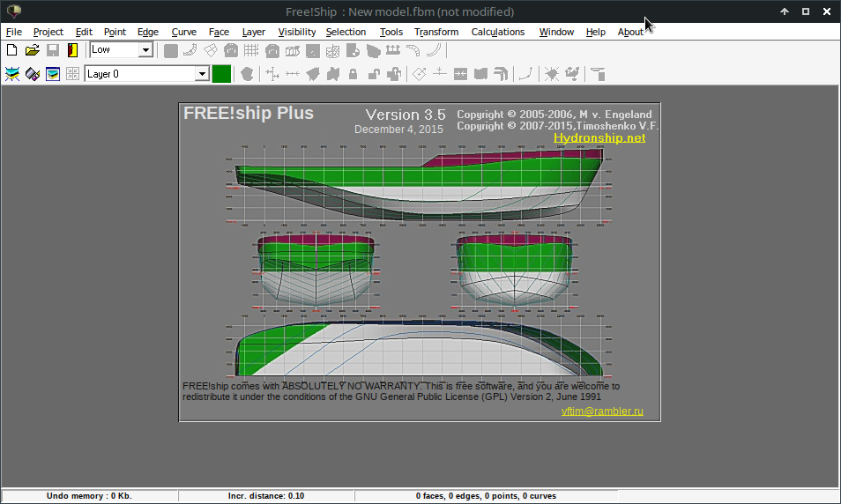Click the bent pipe extrude icon
Viewport: 841px width, 504px height.
[501, 74]
